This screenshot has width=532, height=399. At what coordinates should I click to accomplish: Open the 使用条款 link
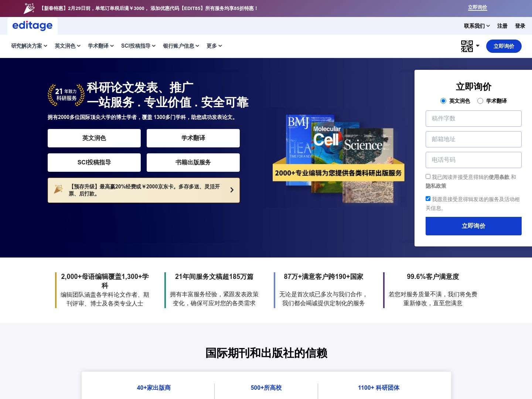coord(499,177)
